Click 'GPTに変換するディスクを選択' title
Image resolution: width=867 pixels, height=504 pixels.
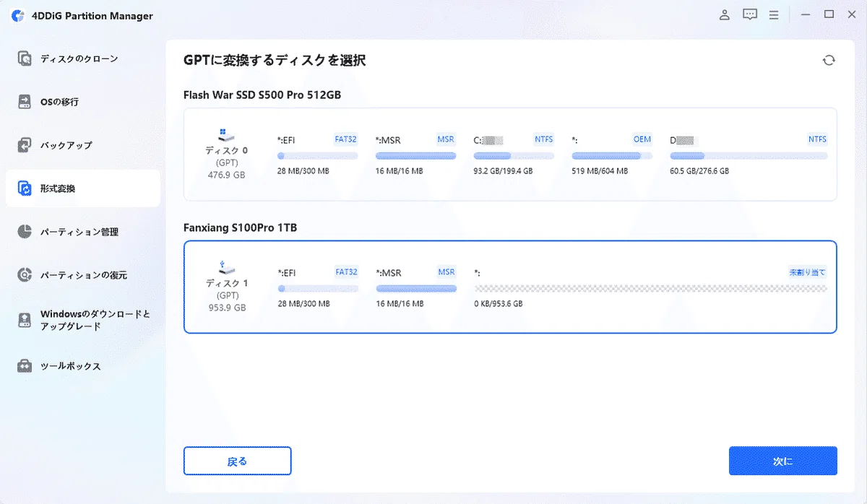click(x=275, y=61)
